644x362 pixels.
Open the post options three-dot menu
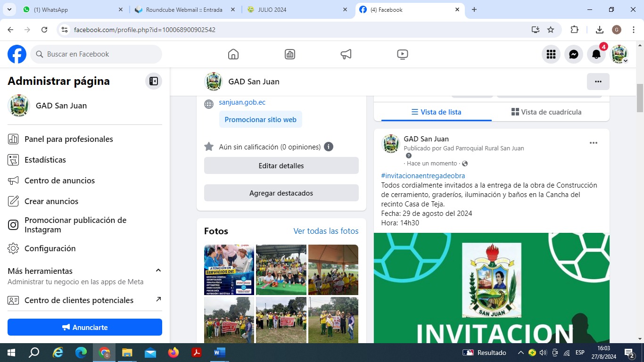click(594, 143)
